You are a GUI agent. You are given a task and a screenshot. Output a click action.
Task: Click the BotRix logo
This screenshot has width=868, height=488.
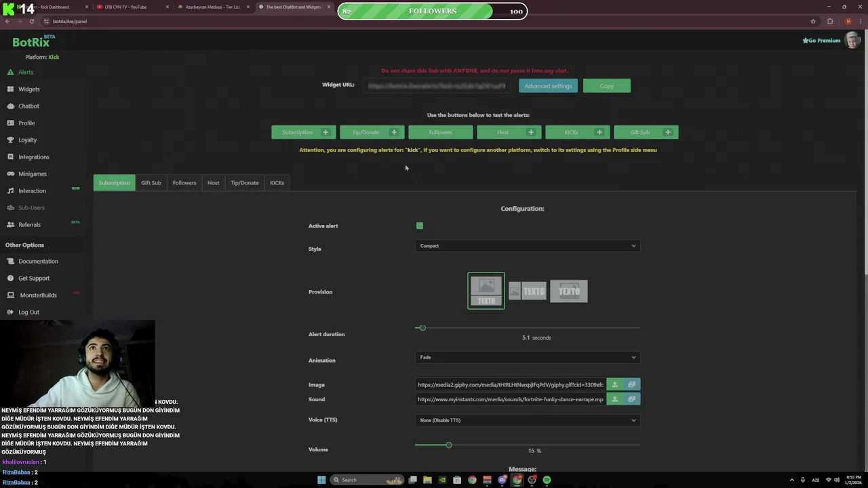pyautogui.click(x=33, y=41)
